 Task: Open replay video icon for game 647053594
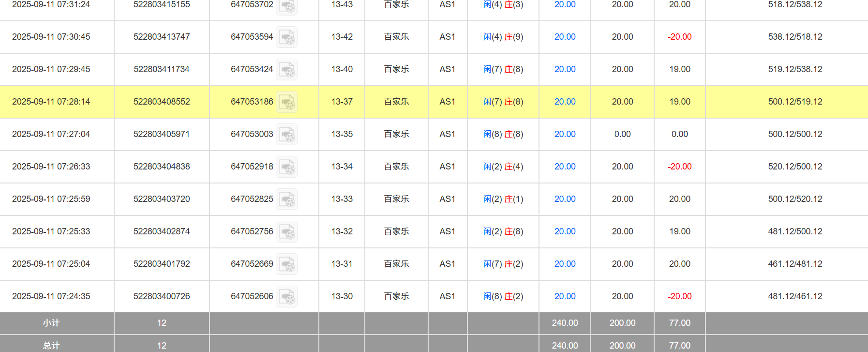tap(287, 37)
